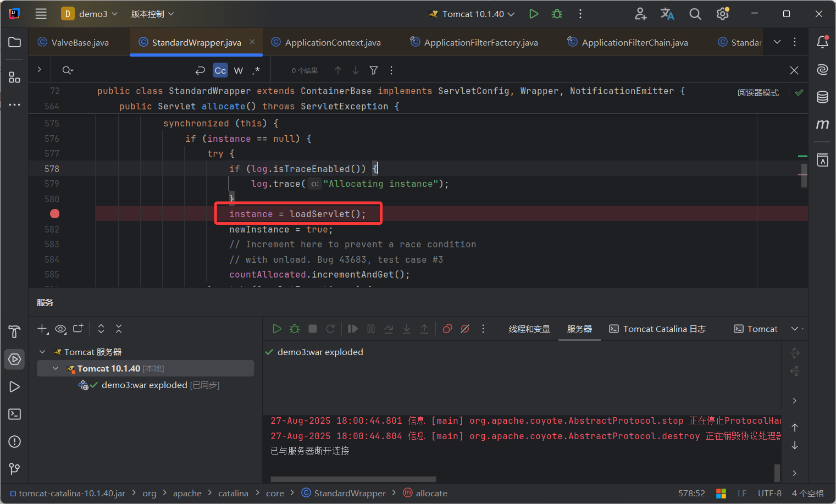Enable 阅读器模式 in the editor
Image resolution: width=836 pixels, height=504 pixels.
(758, 93)
